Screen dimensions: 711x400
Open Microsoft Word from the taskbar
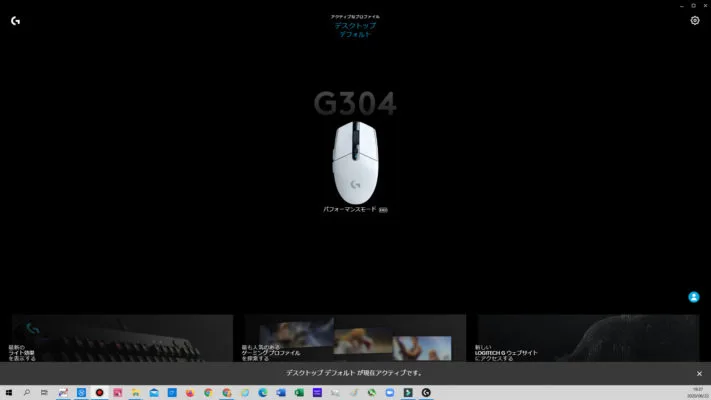[x=281, y=393]
